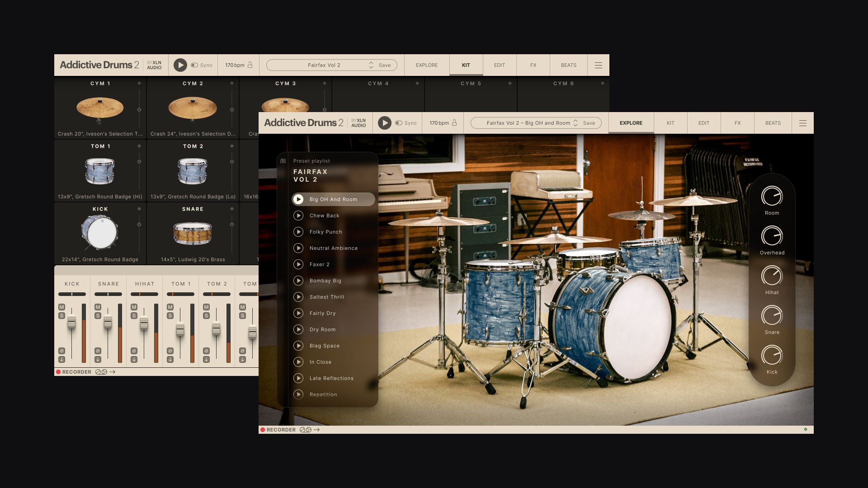The width and height of the screenshot is (868, 488).
Task: Click the tape reel icon in front window Recorder bar
Action: (306, 430)
